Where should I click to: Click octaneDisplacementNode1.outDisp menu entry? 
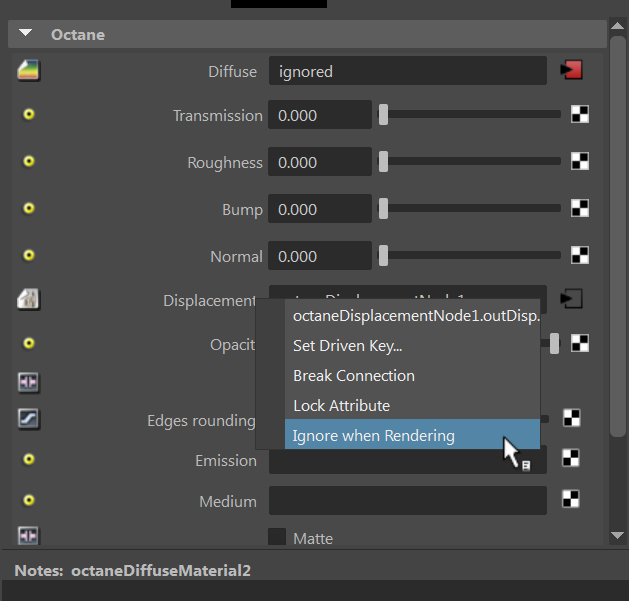pyautogui.click(x=415, y=316)
